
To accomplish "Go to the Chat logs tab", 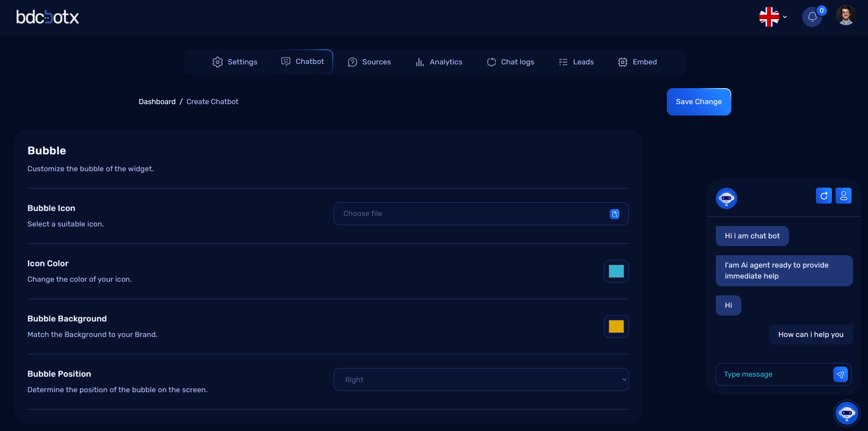I will pos(511,62).
